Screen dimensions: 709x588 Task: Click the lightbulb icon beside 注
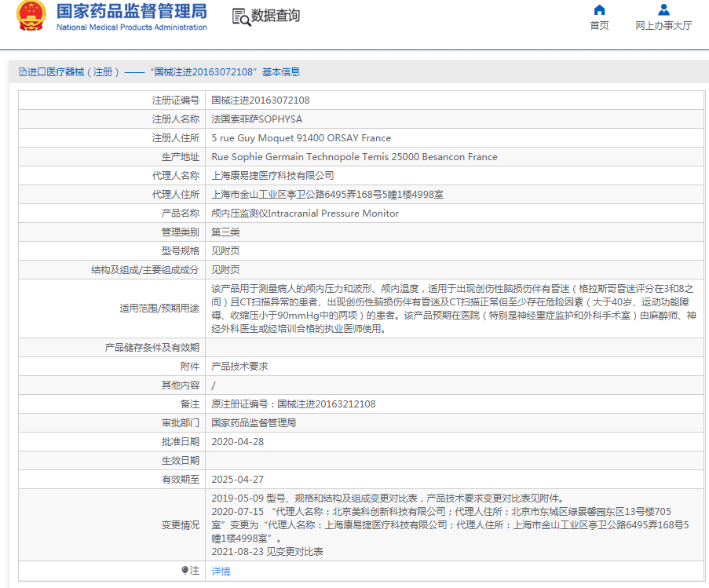pyautogui.click(x=185, y=571)
